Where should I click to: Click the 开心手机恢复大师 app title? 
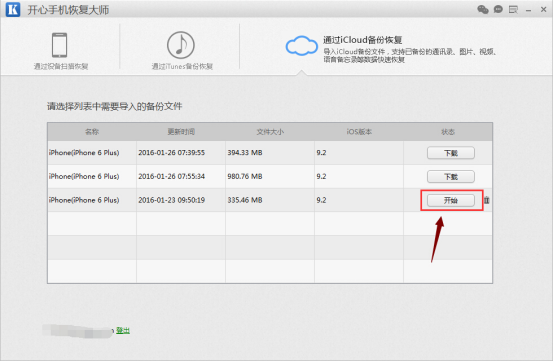click(68, 10)
